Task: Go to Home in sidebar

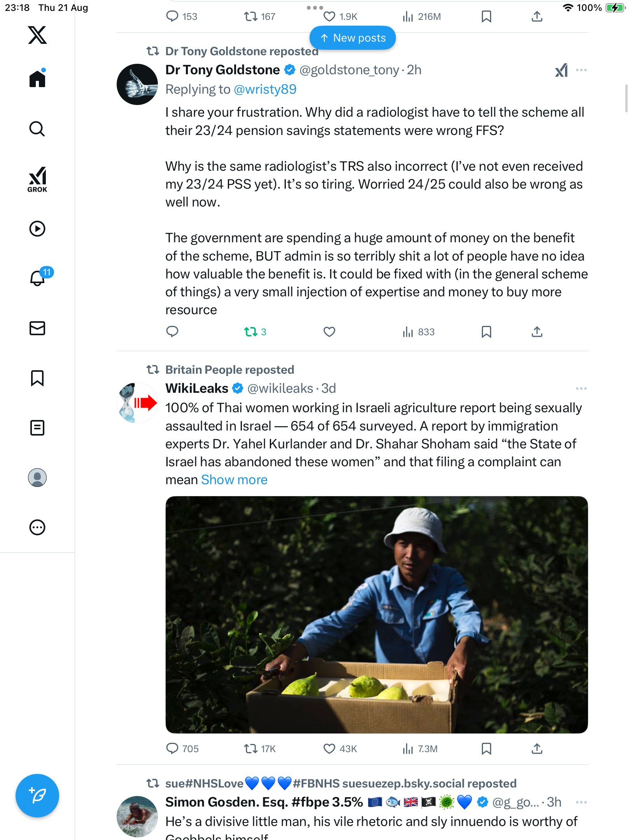Action: tap(37, 79)
